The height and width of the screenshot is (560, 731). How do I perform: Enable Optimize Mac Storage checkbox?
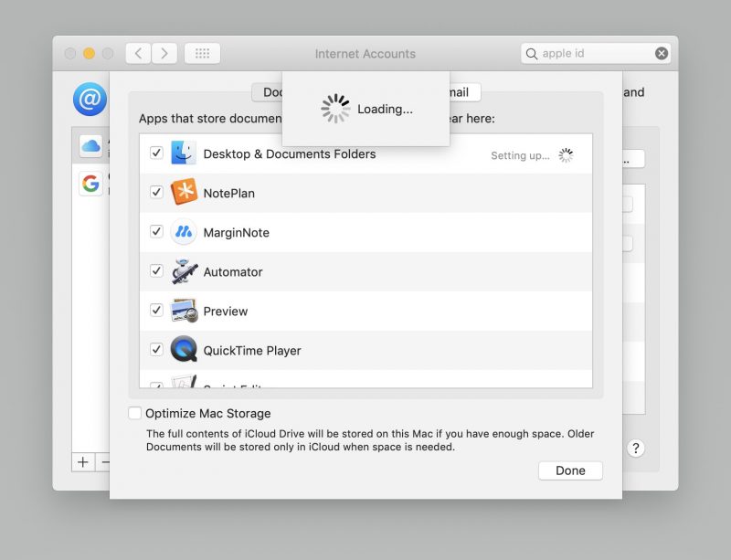tap(134, 413)
